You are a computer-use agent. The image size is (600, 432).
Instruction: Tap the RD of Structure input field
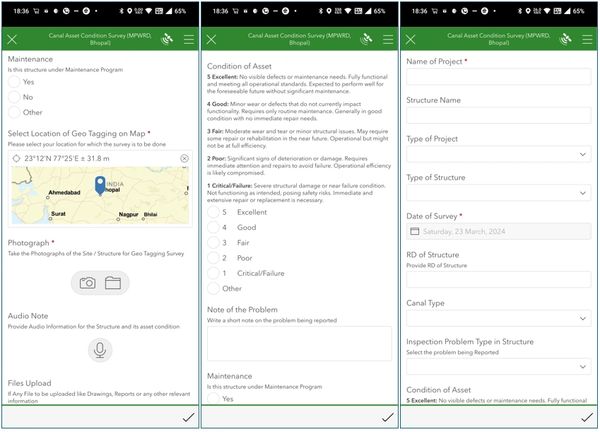point(498,279)
